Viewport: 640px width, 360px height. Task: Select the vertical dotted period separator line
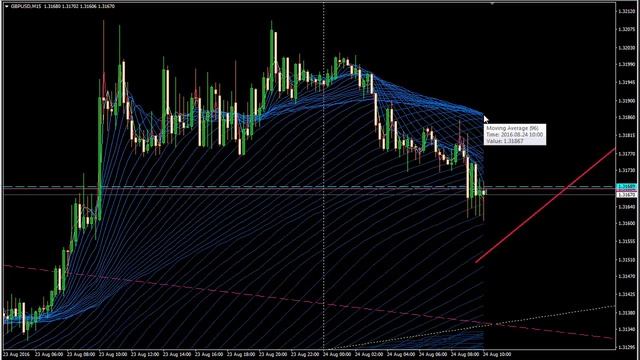[x=324, y=176]
